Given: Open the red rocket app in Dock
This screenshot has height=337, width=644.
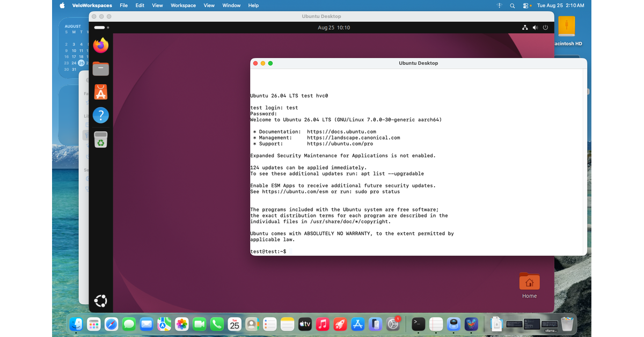Looking at the screenshot, I should click(340, 324).
